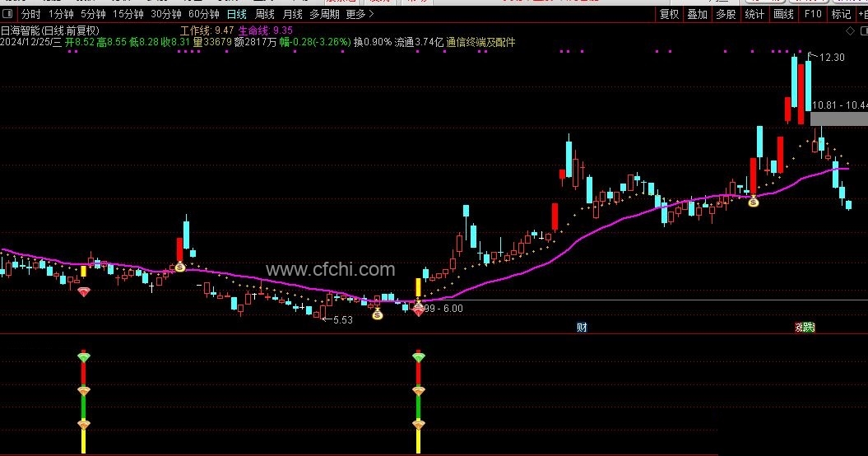Select the 30分钟 period tab
Image resolution: width=868 pixels, height=456 pixels.
[166, 14]
